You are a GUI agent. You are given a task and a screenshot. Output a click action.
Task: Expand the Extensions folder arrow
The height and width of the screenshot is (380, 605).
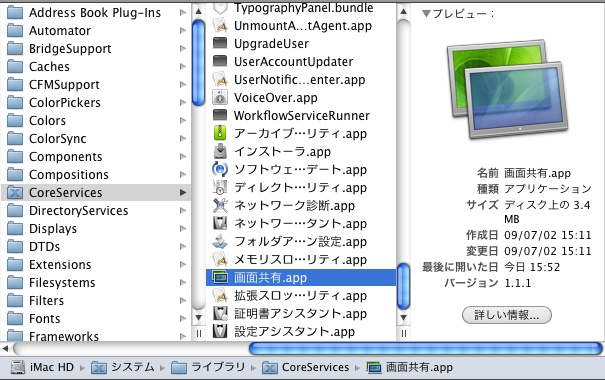pos(183,265)
